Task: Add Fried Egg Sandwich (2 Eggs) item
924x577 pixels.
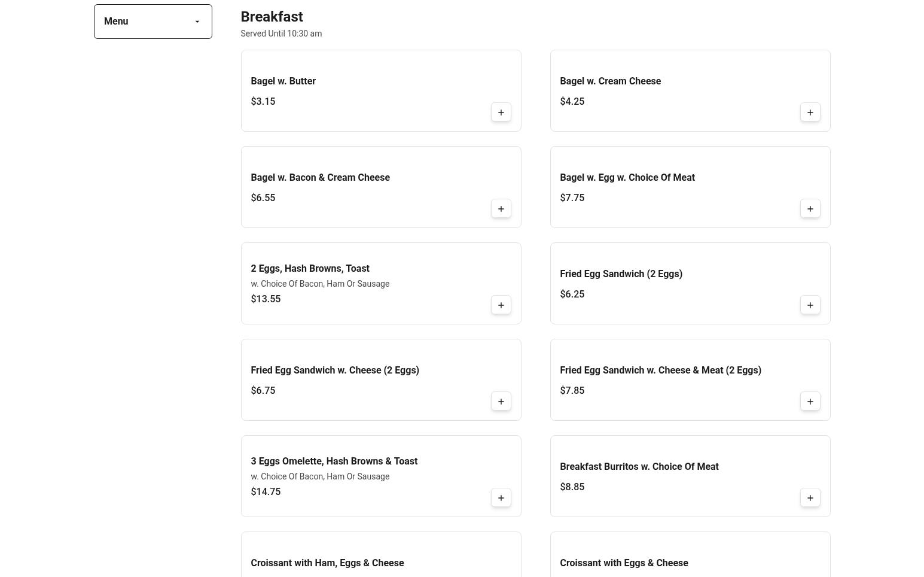Action: pos(810,305)
